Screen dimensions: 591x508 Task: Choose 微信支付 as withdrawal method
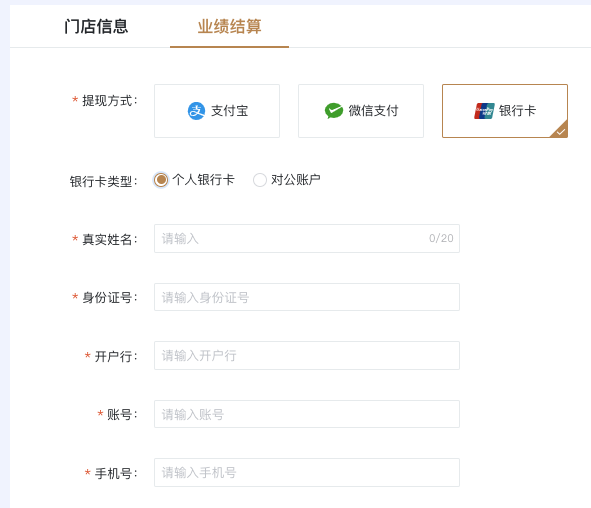361,111
